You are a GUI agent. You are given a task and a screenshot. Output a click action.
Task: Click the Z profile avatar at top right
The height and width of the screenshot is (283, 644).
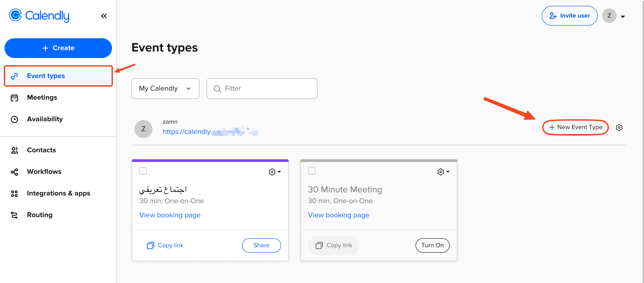tap(609, 16)
